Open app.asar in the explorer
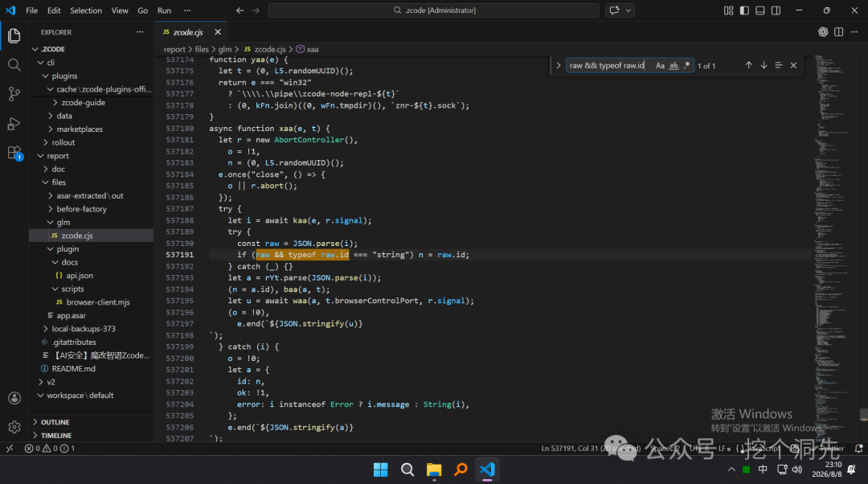The height and width of the screenshot is (484, 868). point(92,315)
